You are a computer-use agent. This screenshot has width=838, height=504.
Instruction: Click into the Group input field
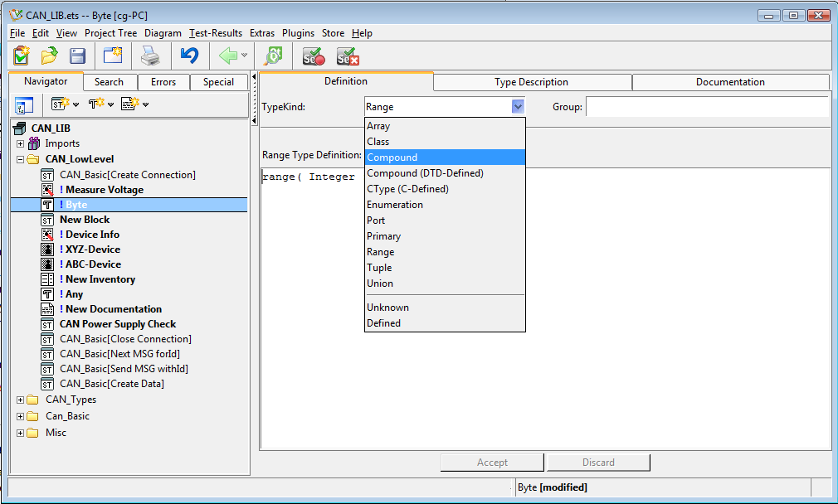(x=707, y=107)
